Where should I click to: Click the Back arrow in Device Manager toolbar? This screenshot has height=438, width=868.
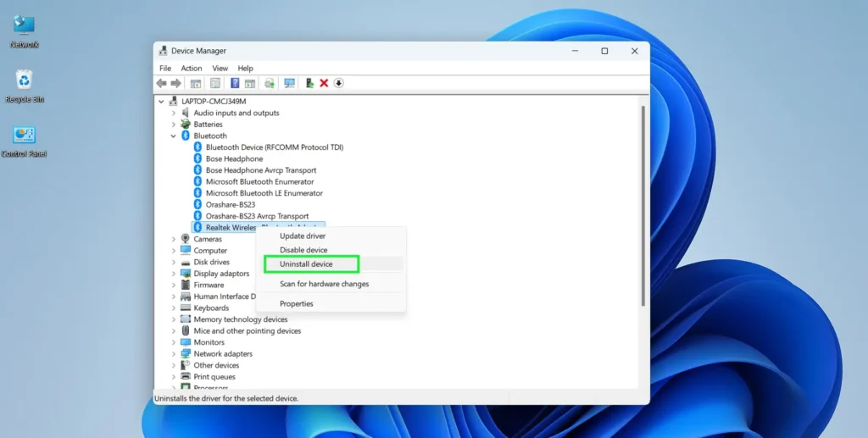coord(161,83)
